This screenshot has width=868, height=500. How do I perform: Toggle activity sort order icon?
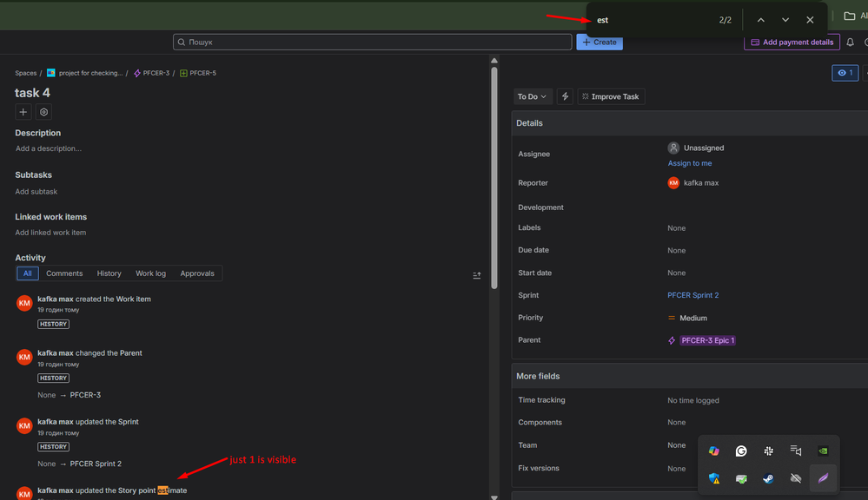pyautogui.click(x=477, y=275)
